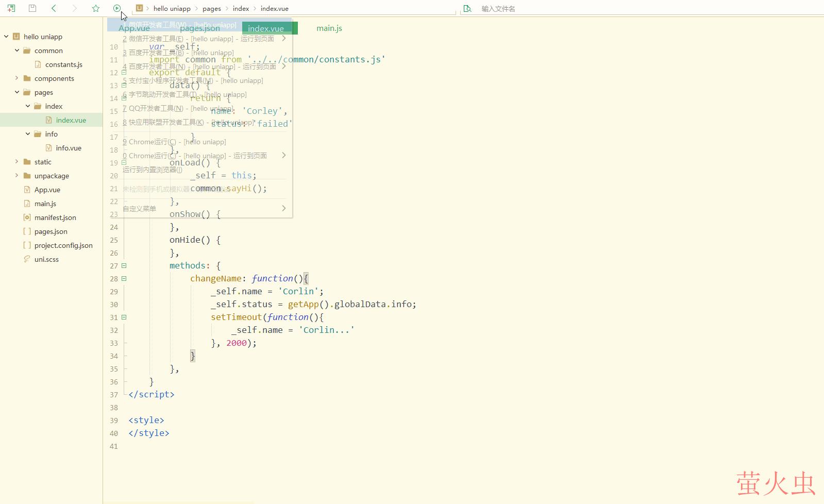Open 微信开发者工具(E) 运行到页面 submenu
The image size is (824, 504).
(x=199, y=39)
